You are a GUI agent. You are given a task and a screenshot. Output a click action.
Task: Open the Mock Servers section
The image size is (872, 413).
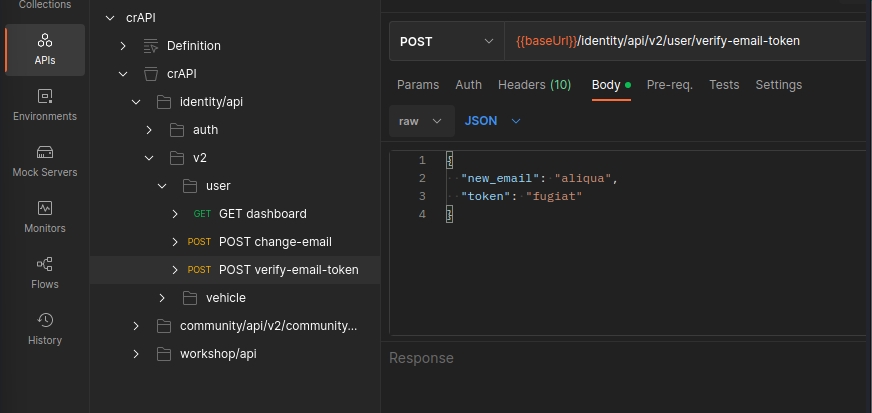(44, 161)
